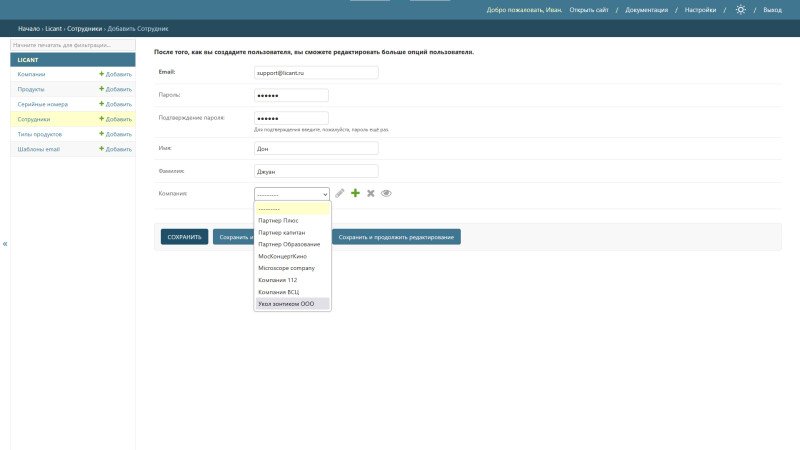The width and height of the screenshot is (800, 450).
Task: Click the plus Добавить next to Серийные номера
Action: [x=115, y=104]
